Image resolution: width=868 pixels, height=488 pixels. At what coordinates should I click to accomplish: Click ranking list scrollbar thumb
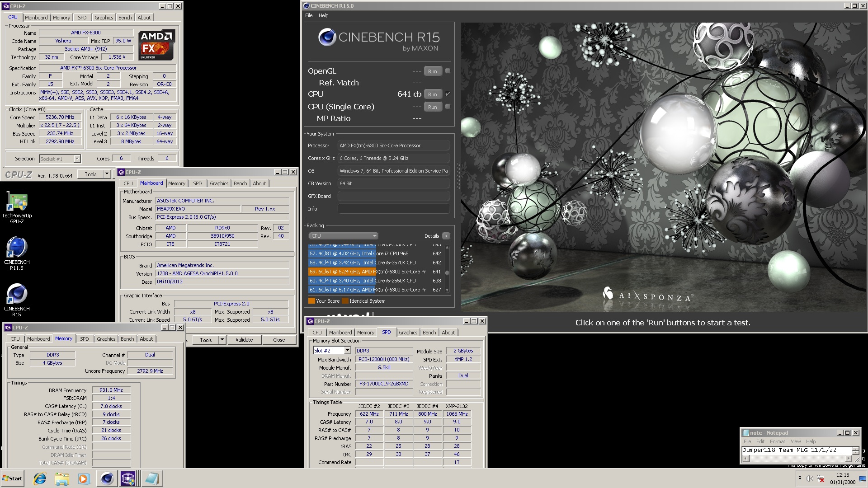coord(447,272)
